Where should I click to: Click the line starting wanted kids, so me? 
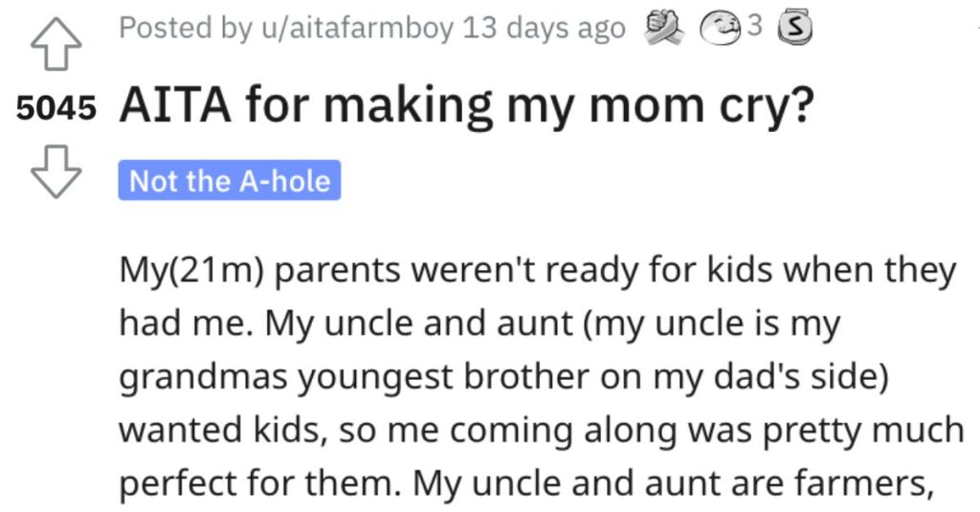click(542, 430)
